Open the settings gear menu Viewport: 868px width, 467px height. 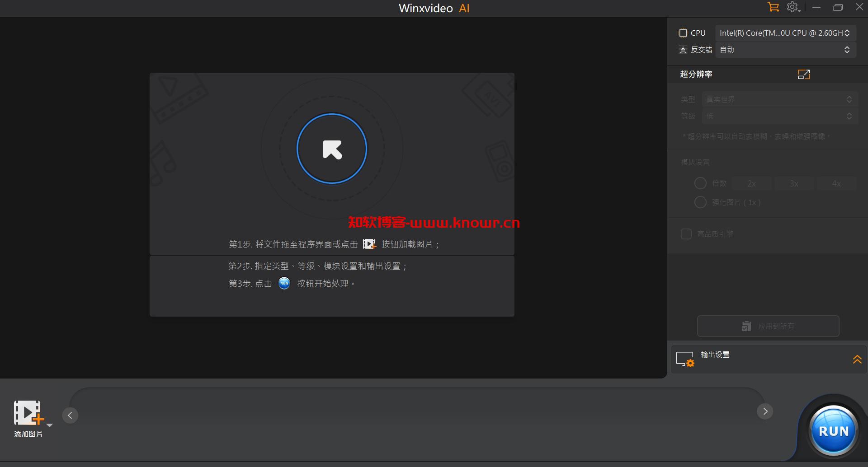click(x=793, y=7)
